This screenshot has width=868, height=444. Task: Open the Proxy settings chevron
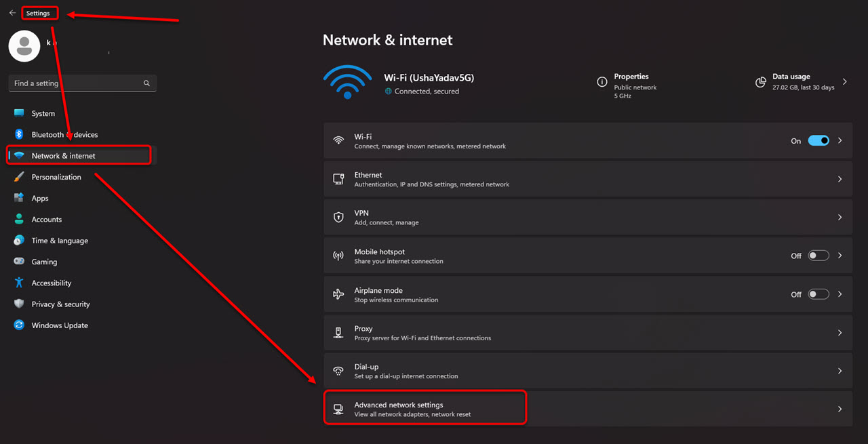[x=840, y=332]
